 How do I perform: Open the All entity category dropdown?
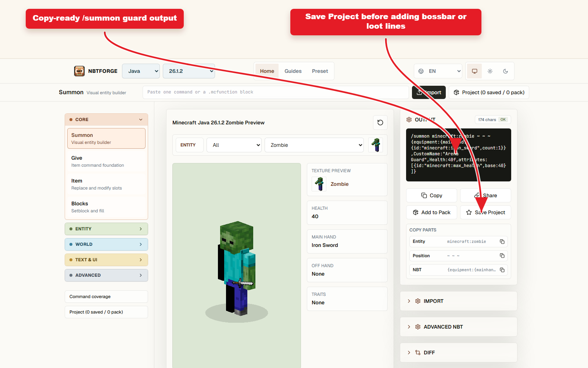click(234, 145)
